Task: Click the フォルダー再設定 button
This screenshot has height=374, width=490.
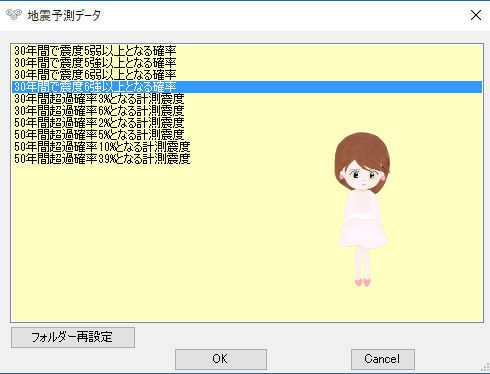Action: click(x=73, y=337)
